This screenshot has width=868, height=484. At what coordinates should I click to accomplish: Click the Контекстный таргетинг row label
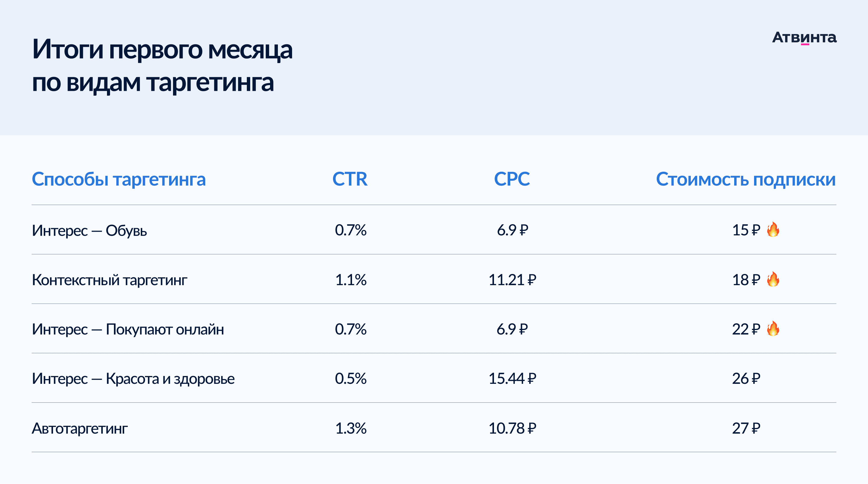click(x=109, y=280)
